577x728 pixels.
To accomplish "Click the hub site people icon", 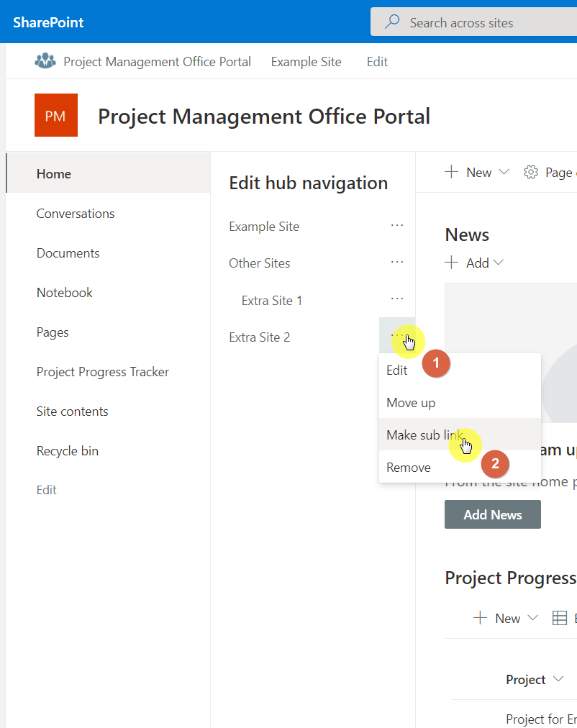I will 45,61.
